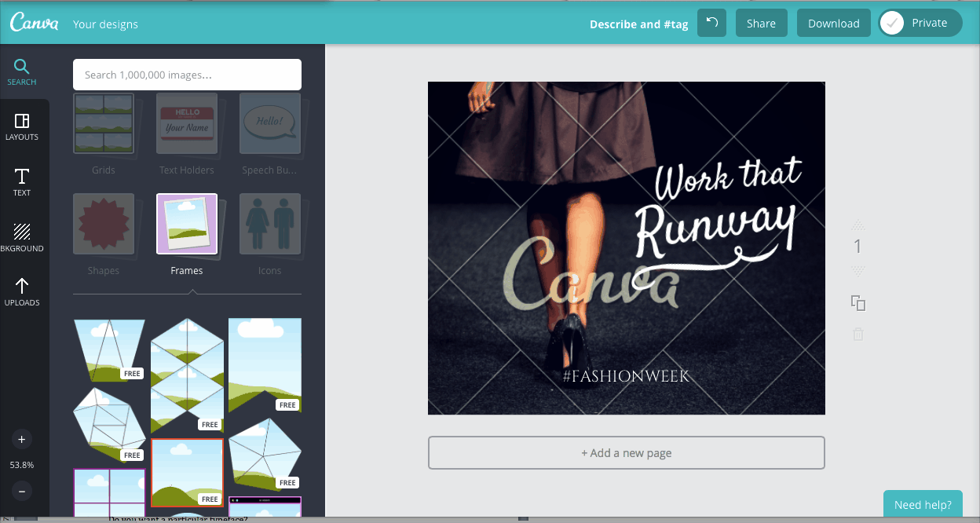The image size is (980, 523).
Task: Open the Layouts panel
Action: coord(22,126)
